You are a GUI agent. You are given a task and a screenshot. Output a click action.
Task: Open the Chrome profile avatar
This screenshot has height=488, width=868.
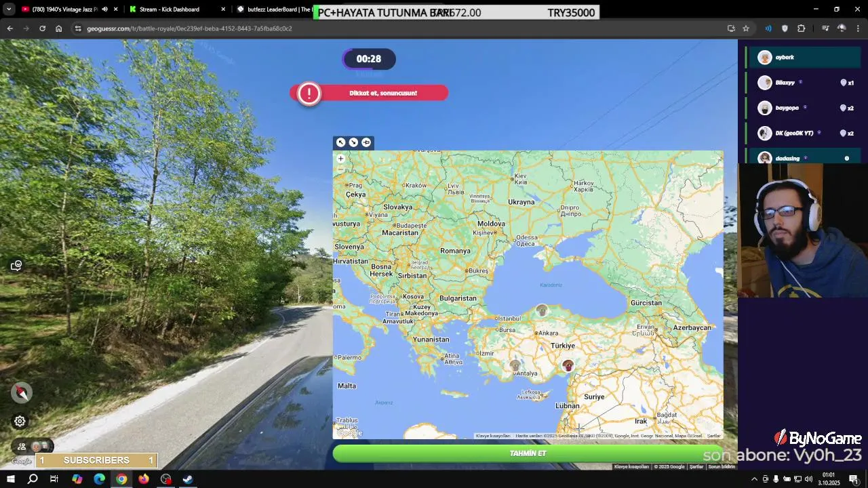pos(842,28)
